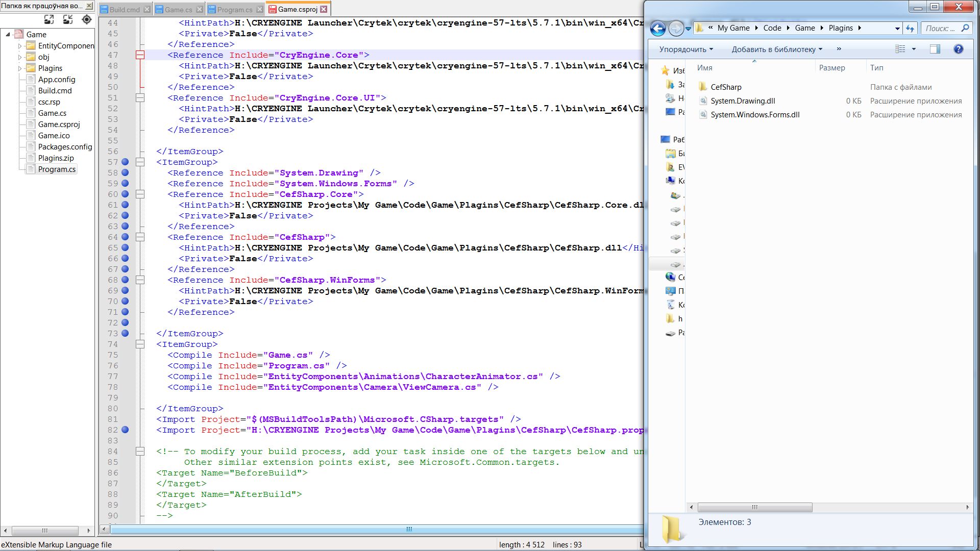The image size is (980, 551).
Task: Select Packages.config in the file tree
Action: coord(65,146)
